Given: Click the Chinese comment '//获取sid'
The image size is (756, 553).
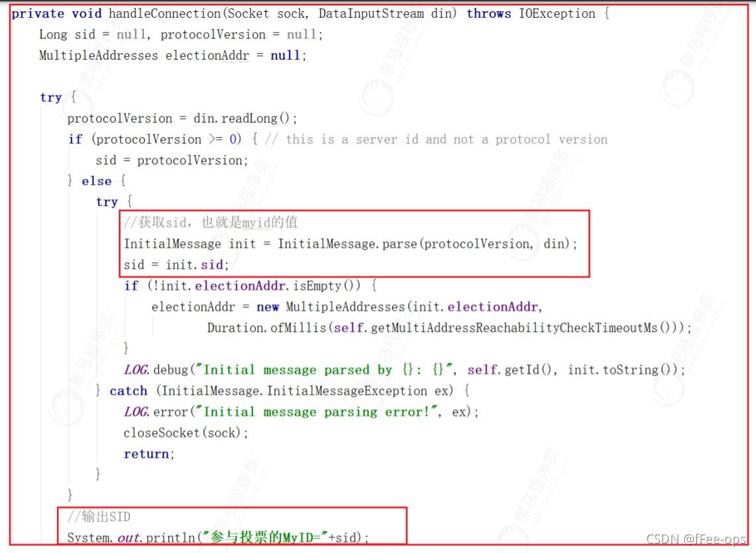Looking at the screenshot, I should coord(156,223).
